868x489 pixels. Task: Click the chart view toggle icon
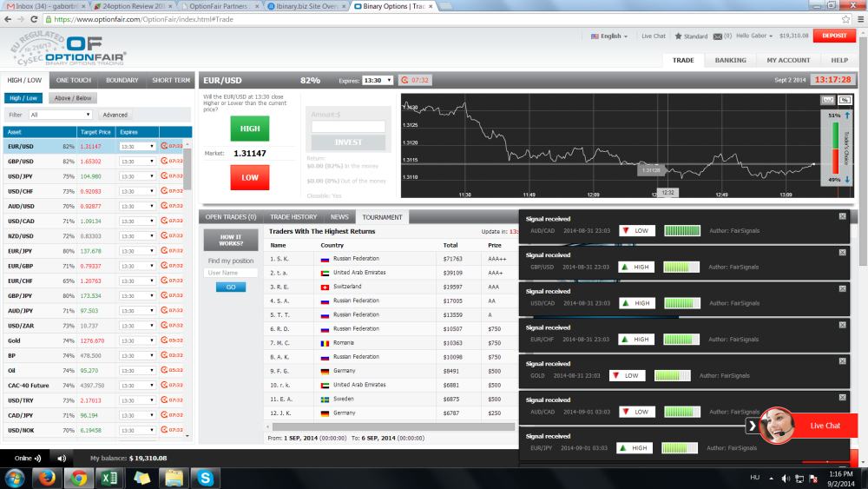click(827, 100)
